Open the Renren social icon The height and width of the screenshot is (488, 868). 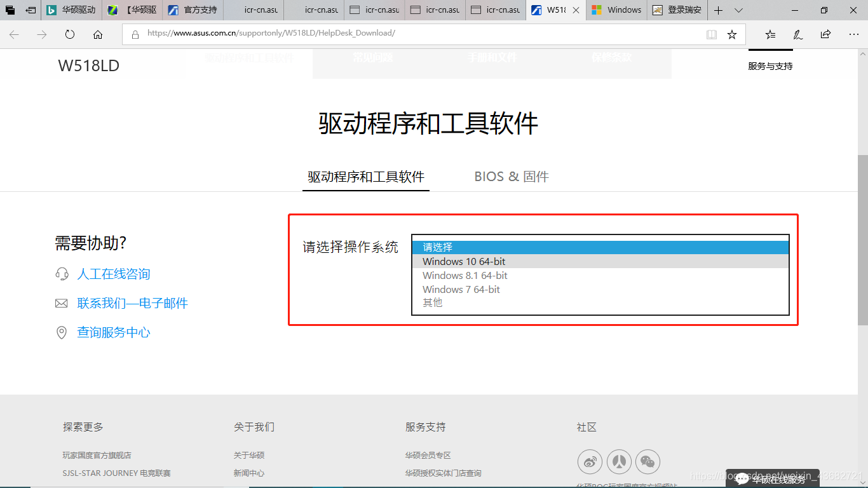coord(619,462)
